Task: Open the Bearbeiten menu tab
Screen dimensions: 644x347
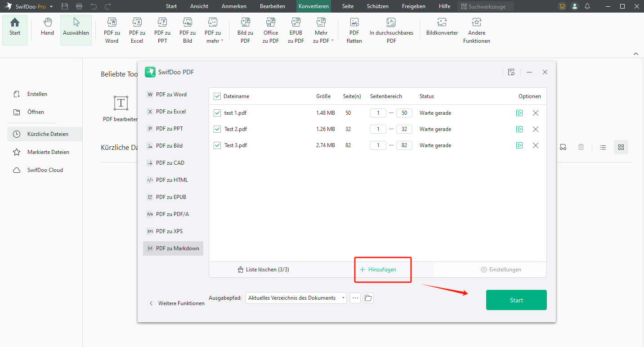Action: point(273,6)
